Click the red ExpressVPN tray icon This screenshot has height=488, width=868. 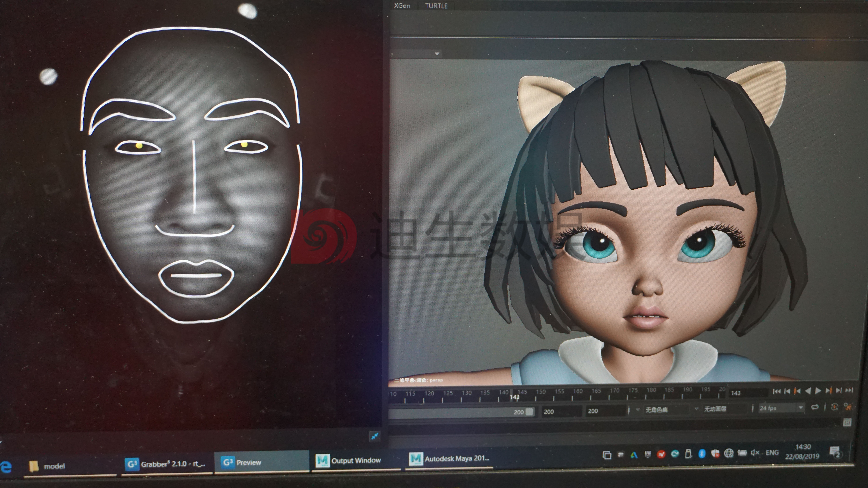pos(661,454)
